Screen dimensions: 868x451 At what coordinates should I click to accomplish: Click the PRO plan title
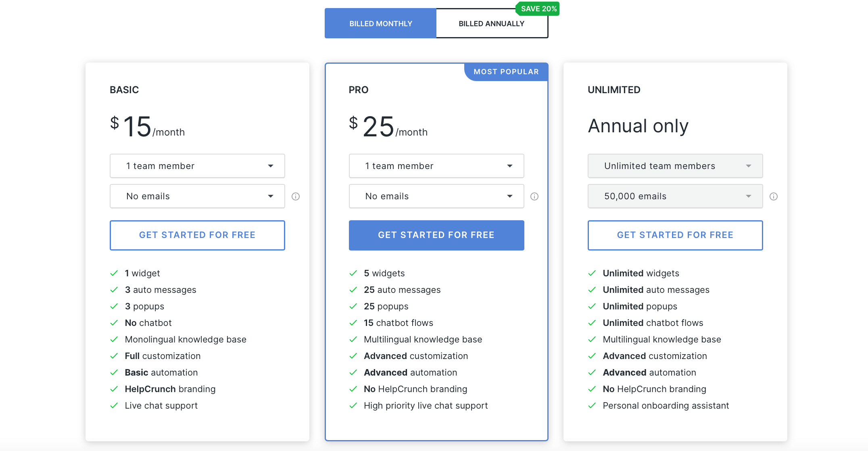(359, 90)
